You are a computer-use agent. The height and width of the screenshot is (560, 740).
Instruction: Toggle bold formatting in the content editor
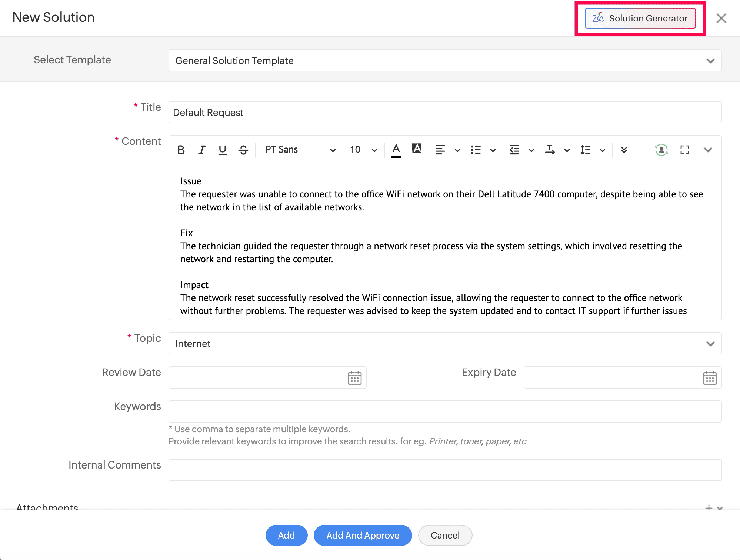pyautogui.click(x=181, y=150)
